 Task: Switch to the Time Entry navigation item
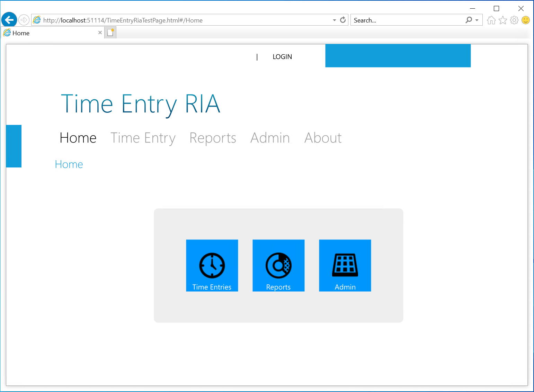click(143, 138)
